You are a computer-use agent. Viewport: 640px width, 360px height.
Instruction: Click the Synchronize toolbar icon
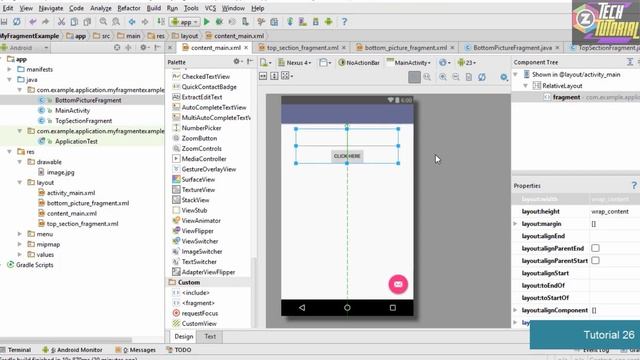(17, 22)
